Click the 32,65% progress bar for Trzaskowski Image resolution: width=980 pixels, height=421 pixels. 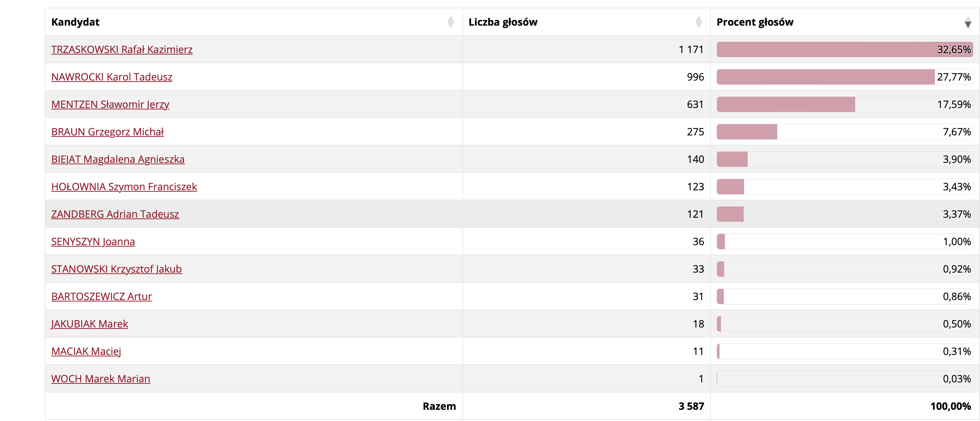(845, 49)
